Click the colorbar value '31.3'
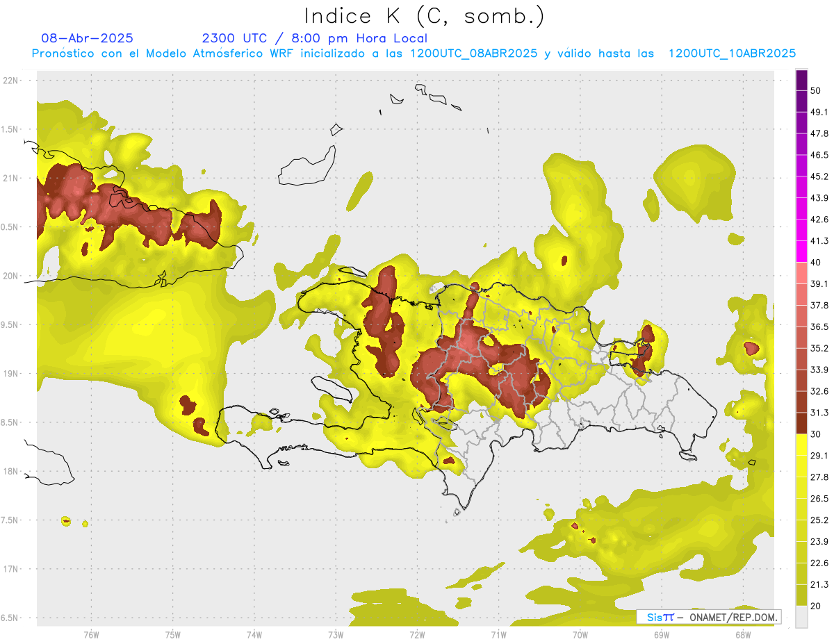The height and width of the screenshot is (644, 834). point(819,413)
